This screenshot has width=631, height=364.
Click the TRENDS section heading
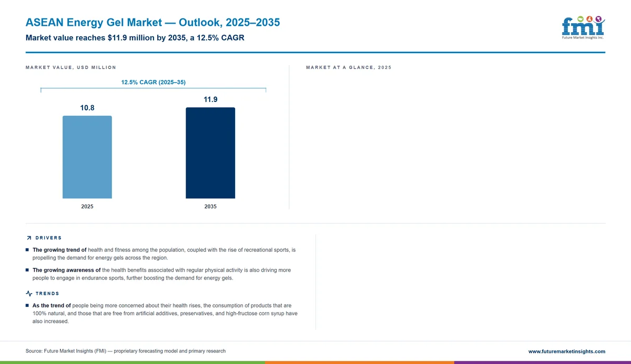pyautogui.click(x=47, y=294)
